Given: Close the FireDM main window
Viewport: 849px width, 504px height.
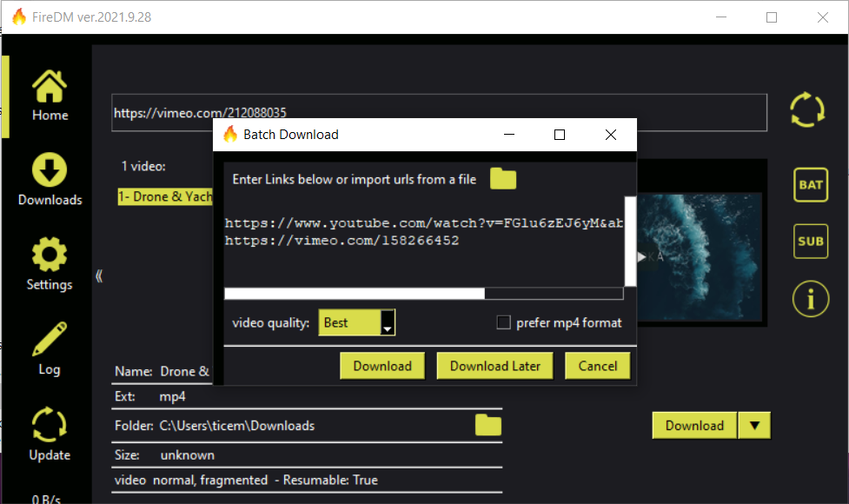Looking at the screenshot, I should (822, 17).
